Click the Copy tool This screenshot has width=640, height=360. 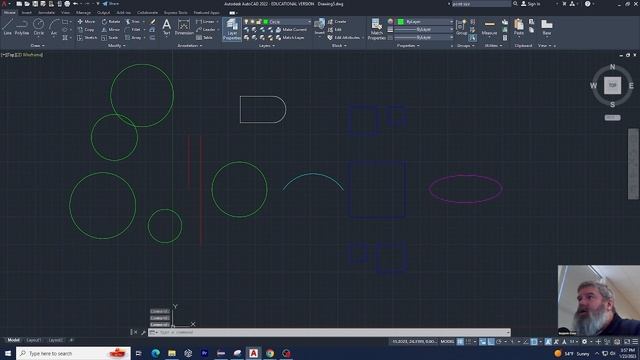point(86,30)
